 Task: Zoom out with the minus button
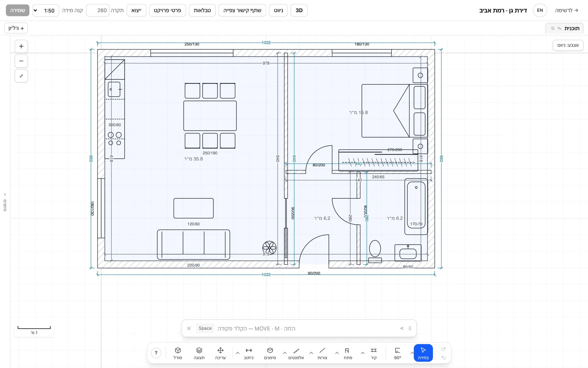tap(21, 61)
